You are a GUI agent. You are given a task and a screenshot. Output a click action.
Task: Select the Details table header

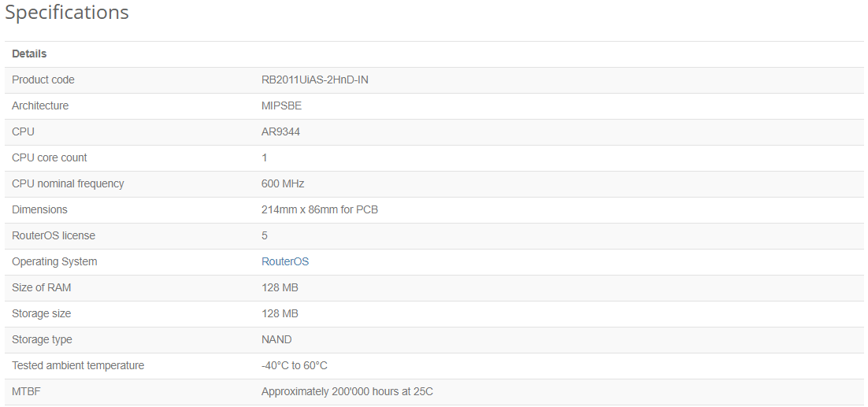29,54
